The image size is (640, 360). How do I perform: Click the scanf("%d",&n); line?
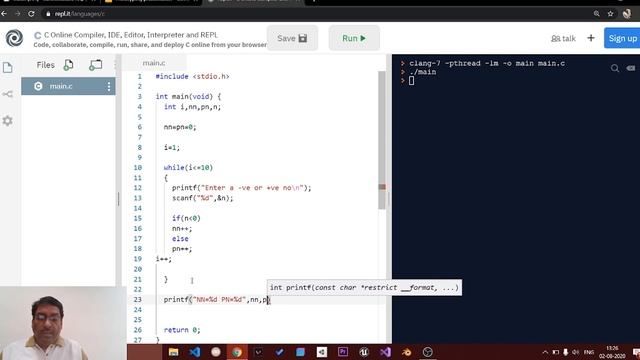click(202, 198)
